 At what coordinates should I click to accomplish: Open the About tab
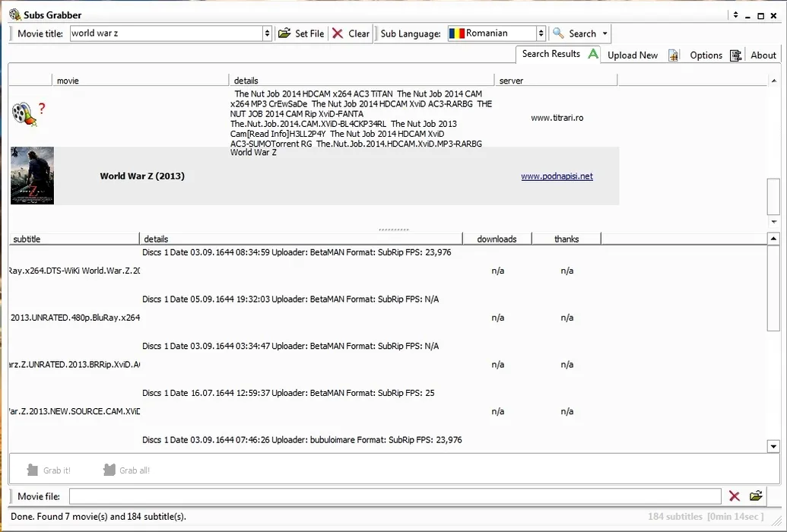pyautogui.click(x=763, y=55)
